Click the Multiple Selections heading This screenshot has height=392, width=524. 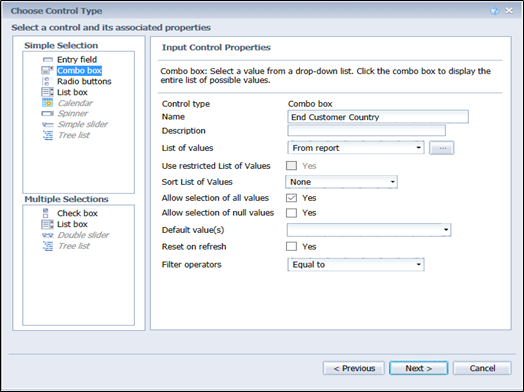(67, 199)
